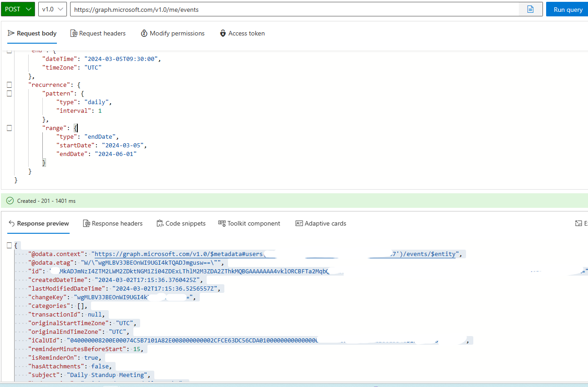Click the "transactionId": null line

67,315
